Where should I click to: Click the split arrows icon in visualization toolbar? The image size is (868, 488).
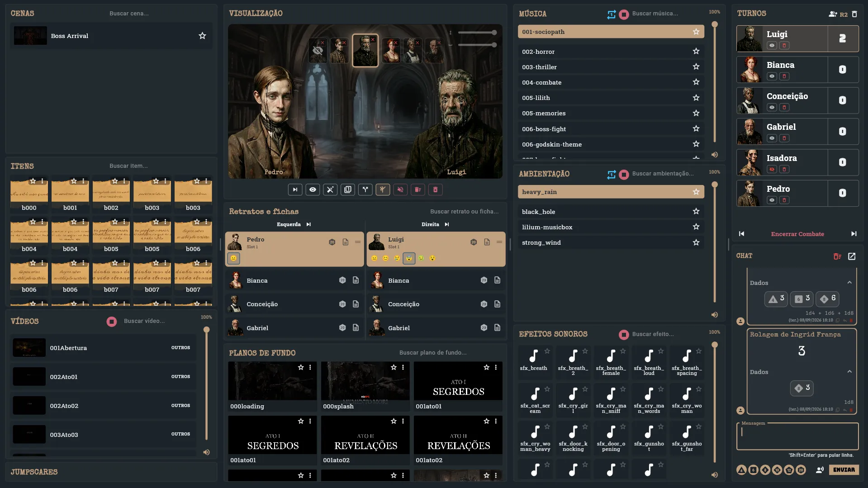[x=365, y=190]
